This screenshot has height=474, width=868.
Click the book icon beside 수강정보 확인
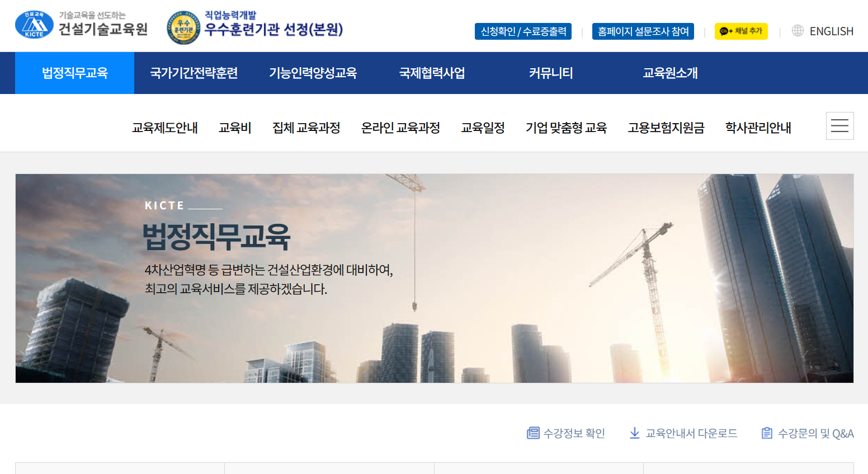532,433
